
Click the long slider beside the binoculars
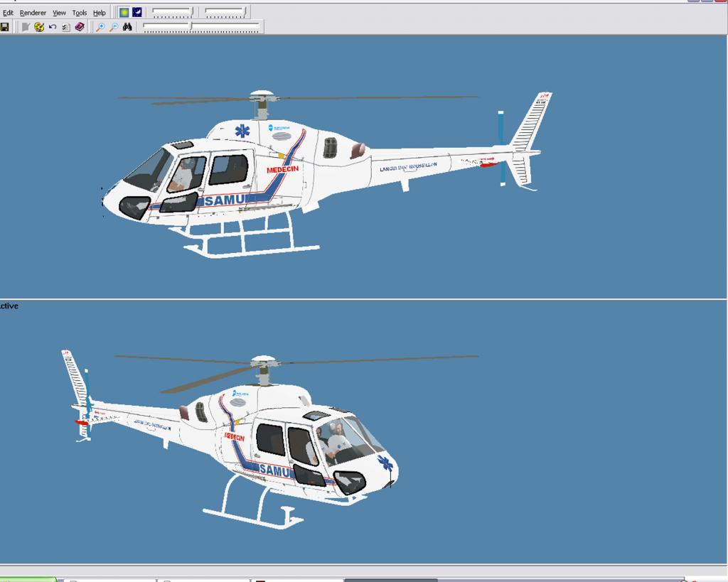(x=201, y=27)
